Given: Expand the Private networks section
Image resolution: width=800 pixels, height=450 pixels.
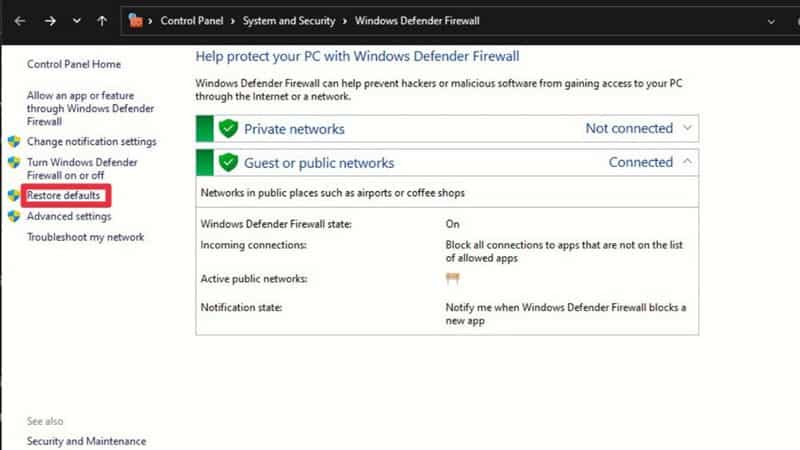Looking at the screenshot, I should (686, 128).
